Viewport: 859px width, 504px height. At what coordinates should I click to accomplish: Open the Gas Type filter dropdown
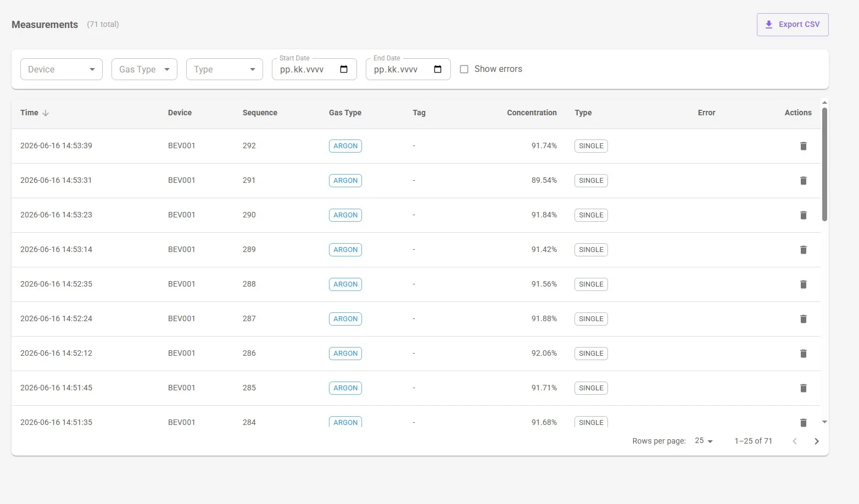(144, 69)
